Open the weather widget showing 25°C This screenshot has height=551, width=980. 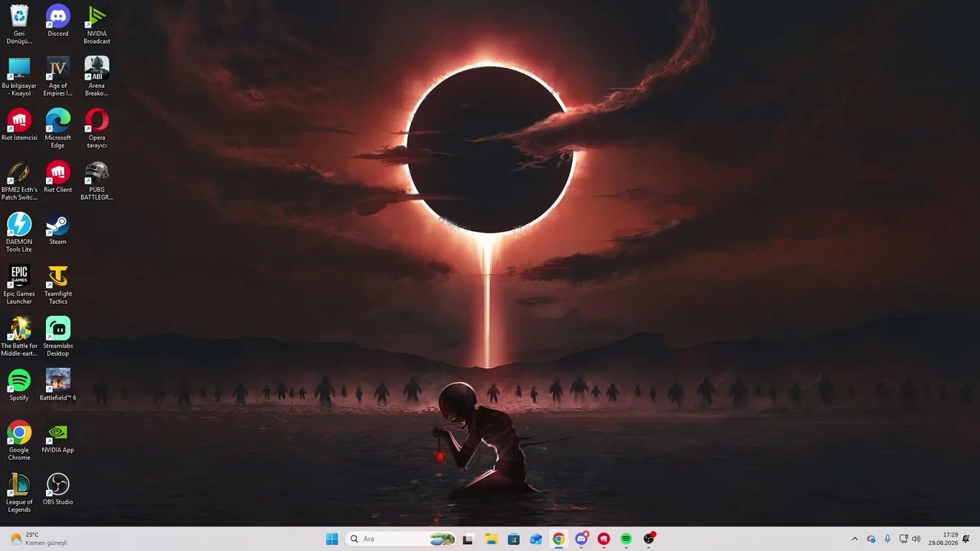point(38,539)
